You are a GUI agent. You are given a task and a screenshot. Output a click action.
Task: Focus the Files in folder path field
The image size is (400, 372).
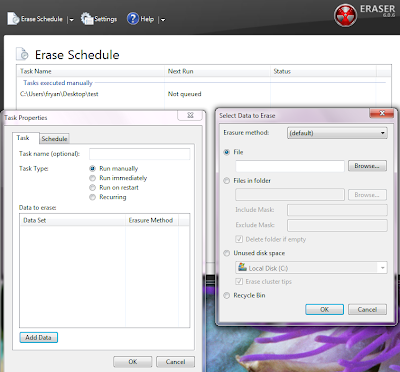pos(290,195)
